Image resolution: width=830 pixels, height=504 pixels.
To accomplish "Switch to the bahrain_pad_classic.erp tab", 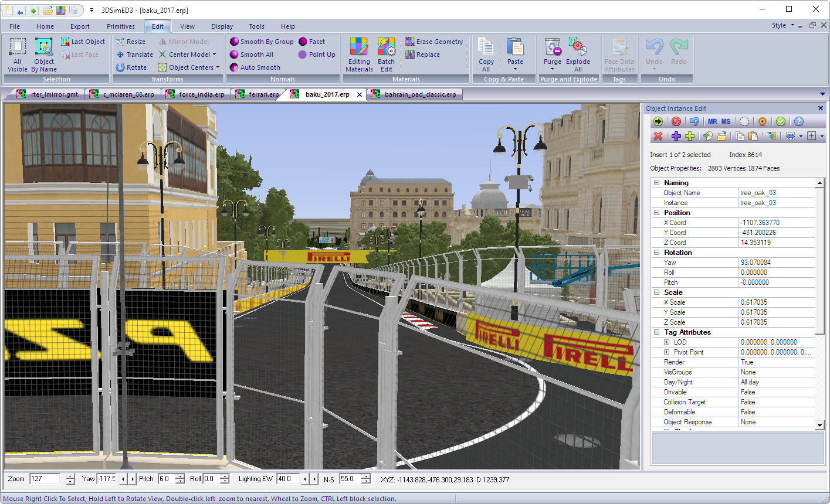I will coord(415,94).
